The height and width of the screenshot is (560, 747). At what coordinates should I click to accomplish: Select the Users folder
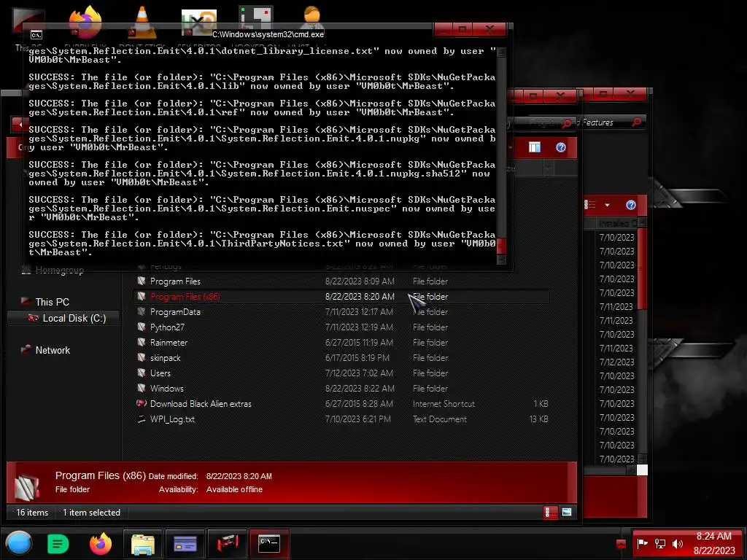coord(341,373)
